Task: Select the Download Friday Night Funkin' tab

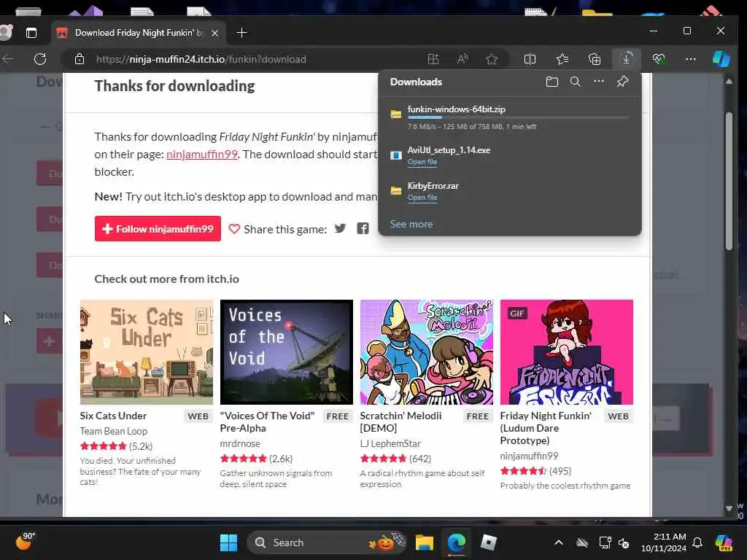Action: click(138, 33)
